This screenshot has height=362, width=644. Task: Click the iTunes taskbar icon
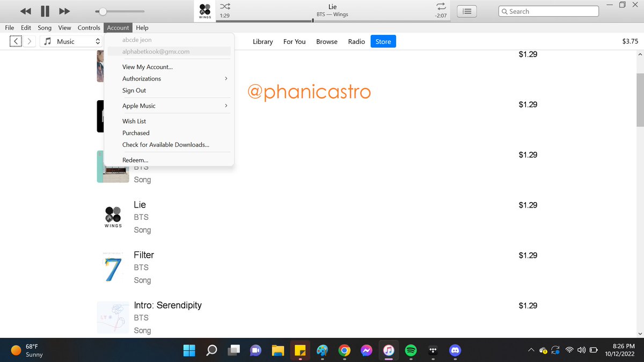389,350
